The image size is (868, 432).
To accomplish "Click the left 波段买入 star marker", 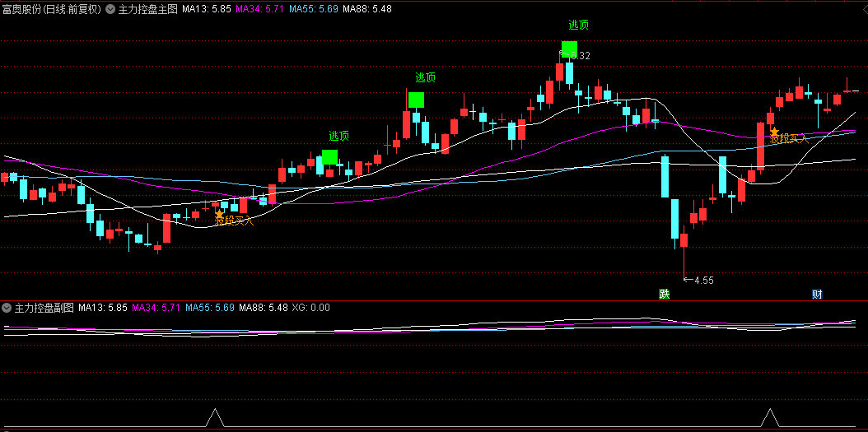I will [x=219, y=213].
